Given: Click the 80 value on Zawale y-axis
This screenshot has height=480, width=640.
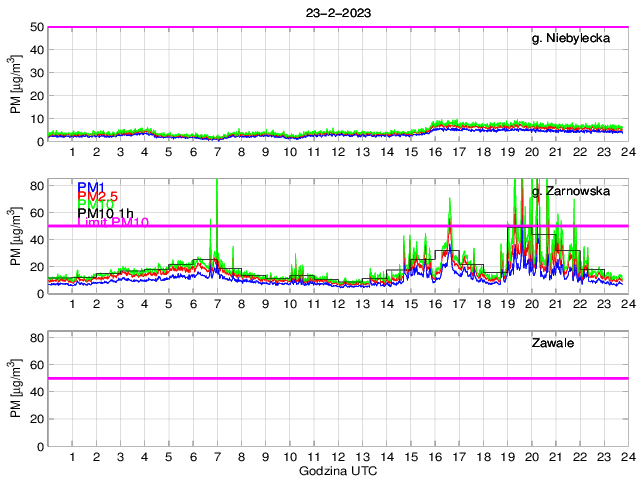Looking at the screenshot, I should [37, 338].
